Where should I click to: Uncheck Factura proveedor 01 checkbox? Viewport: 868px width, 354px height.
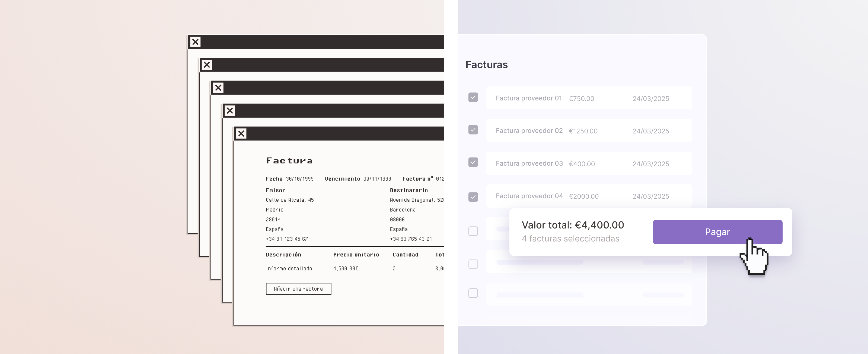click(473, 97)
